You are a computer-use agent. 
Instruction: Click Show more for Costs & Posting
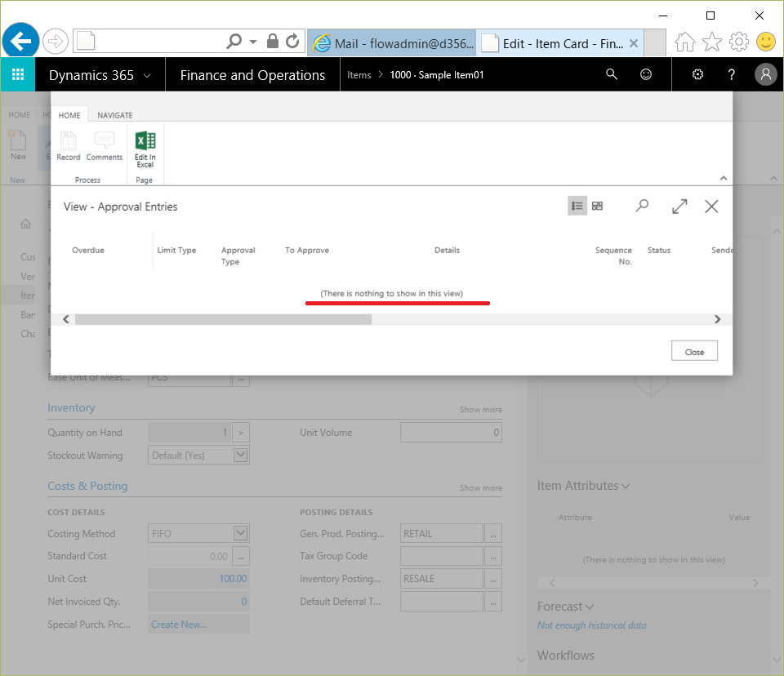click(480, 488)
